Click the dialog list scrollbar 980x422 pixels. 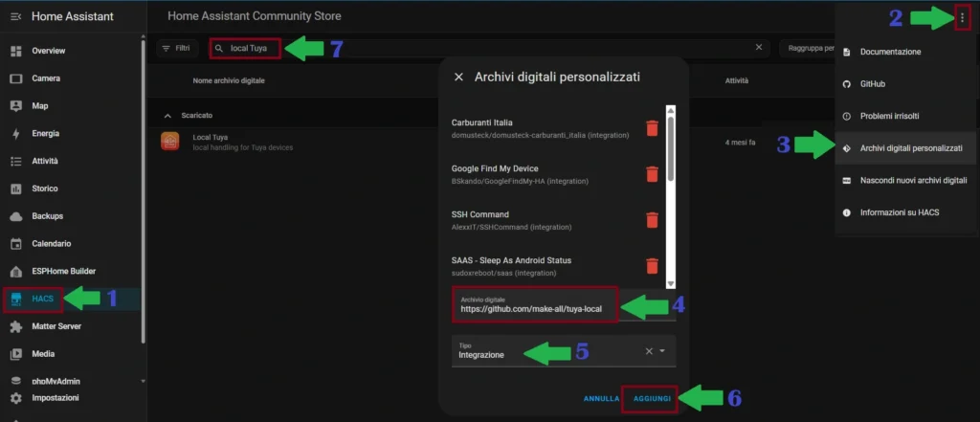tap(671, 148)
